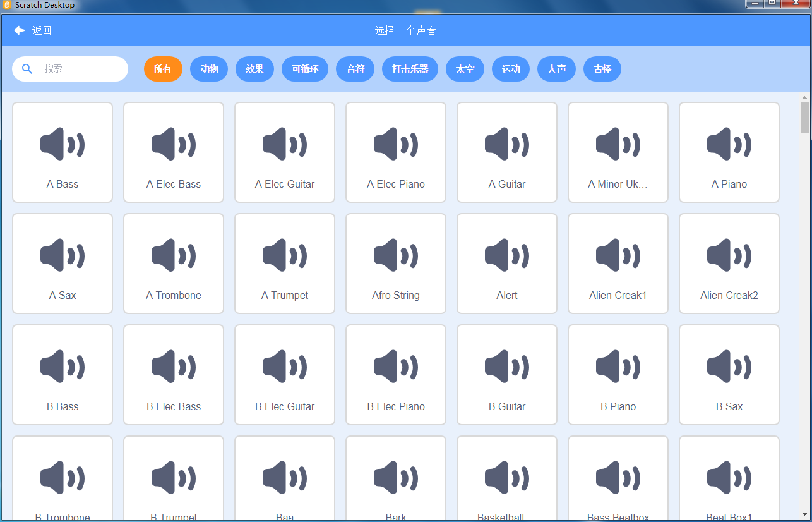The image size is (812, 522).
Task: Click inside the 搜索 search box
Action: pos(76,69)
